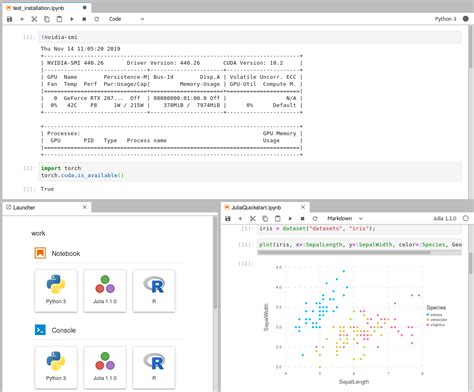Click the test_installation notebook vertical scrollbar

point(471,47)
